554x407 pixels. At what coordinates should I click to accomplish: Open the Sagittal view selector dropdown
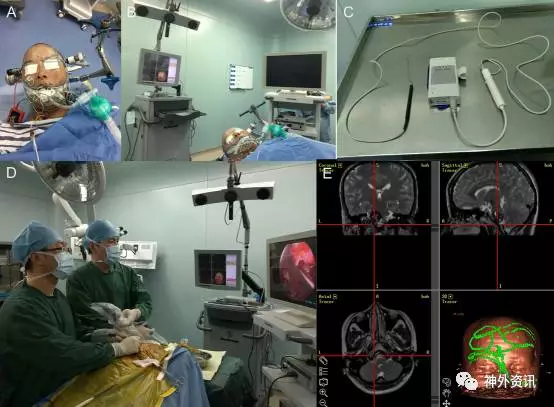tap(466, 165)
